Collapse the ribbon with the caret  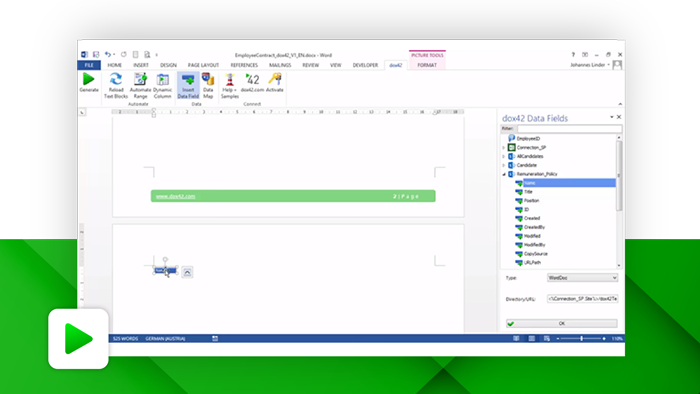[x=620, y=104]
